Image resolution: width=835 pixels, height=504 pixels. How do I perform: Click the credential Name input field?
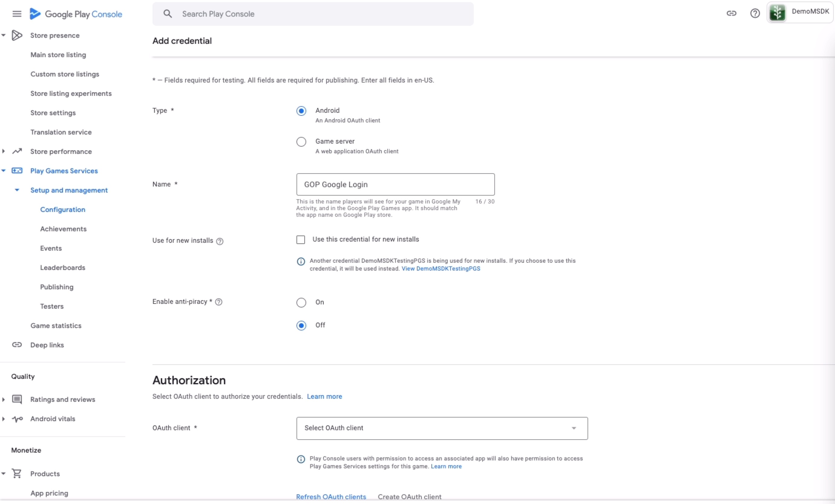point(395,185)
